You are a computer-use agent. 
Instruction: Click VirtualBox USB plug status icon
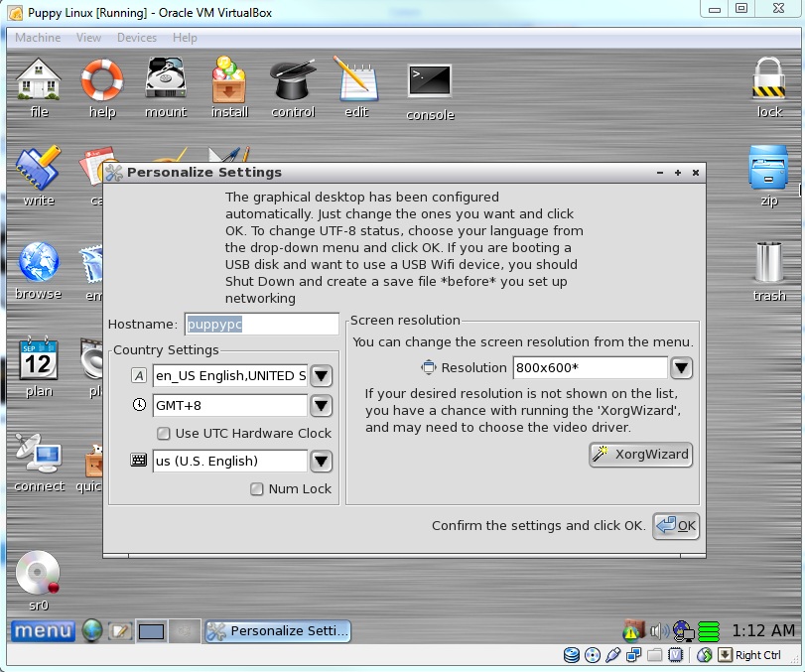click(x=613, y=655)
